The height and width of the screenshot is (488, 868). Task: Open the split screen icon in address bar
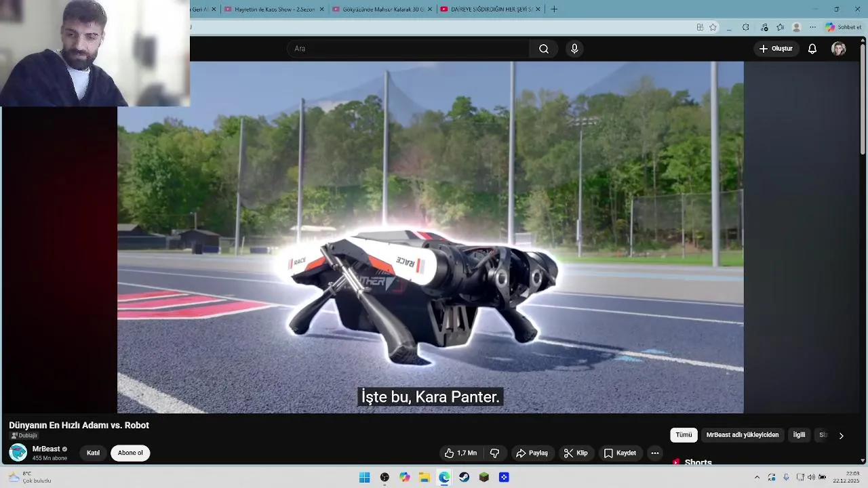click(700, 27)
